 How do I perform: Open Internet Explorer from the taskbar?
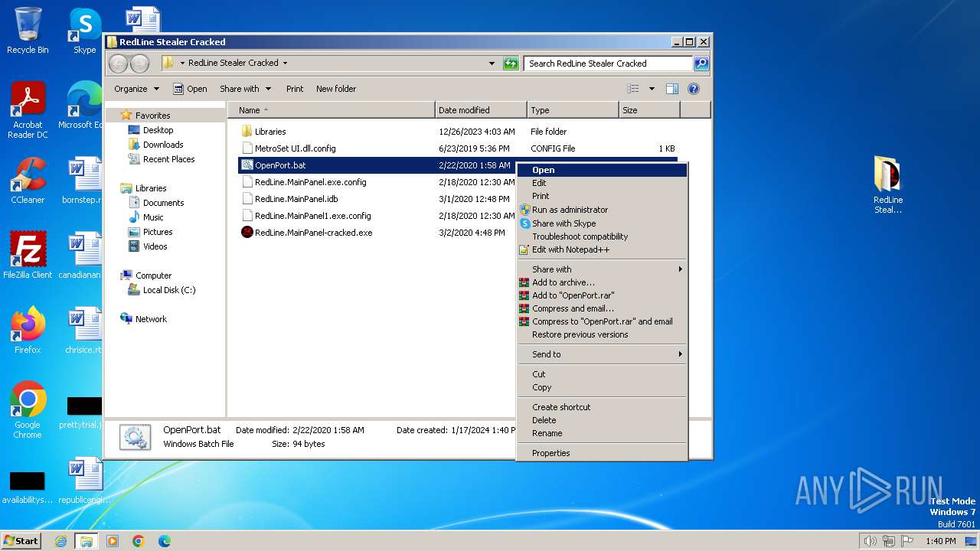coord(60,541)
